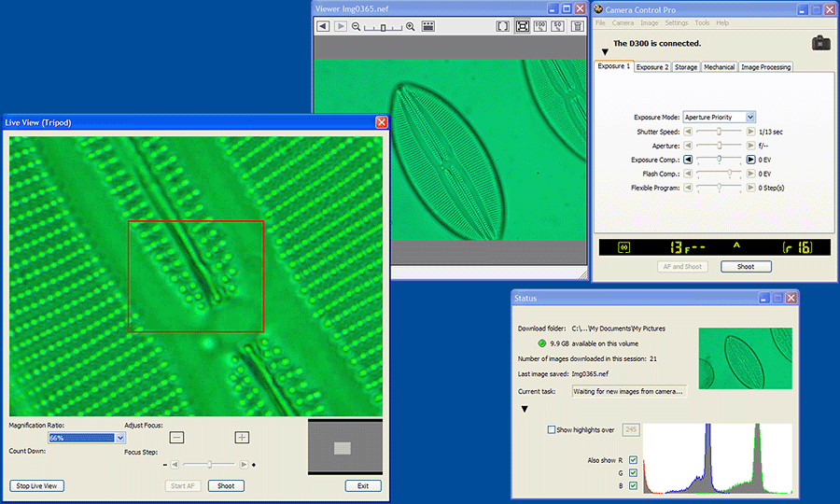Increase Focus Step with right arrow

pos(244,465)
